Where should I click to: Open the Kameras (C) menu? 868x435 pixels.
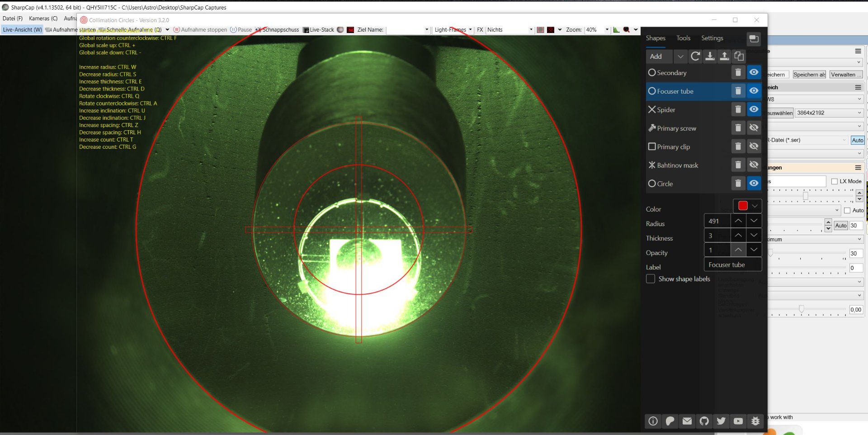43,19
